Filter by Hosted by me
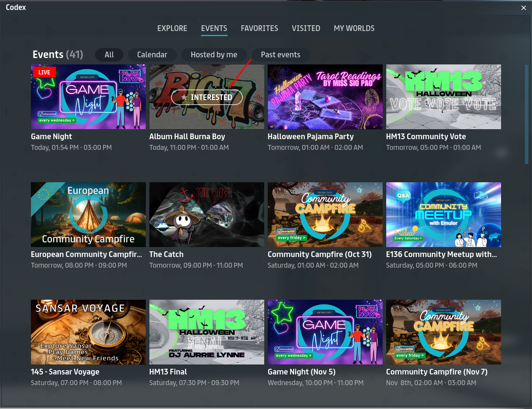This screenshot has width=532, height=409. (x=214, y=55)
